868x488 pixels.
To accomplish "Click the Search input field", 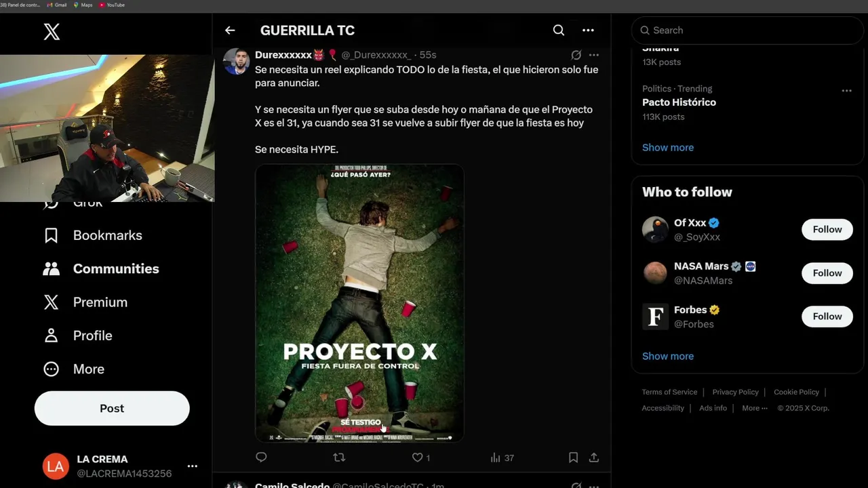I will [x=747, y=30].
